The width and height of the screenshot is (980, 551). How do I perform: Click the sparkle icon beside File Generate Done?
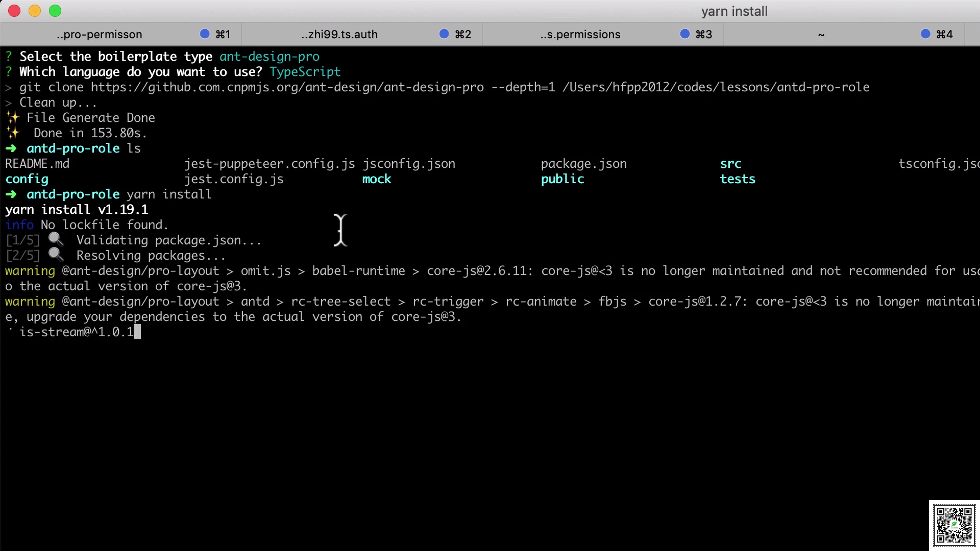[x=13, y=118]
